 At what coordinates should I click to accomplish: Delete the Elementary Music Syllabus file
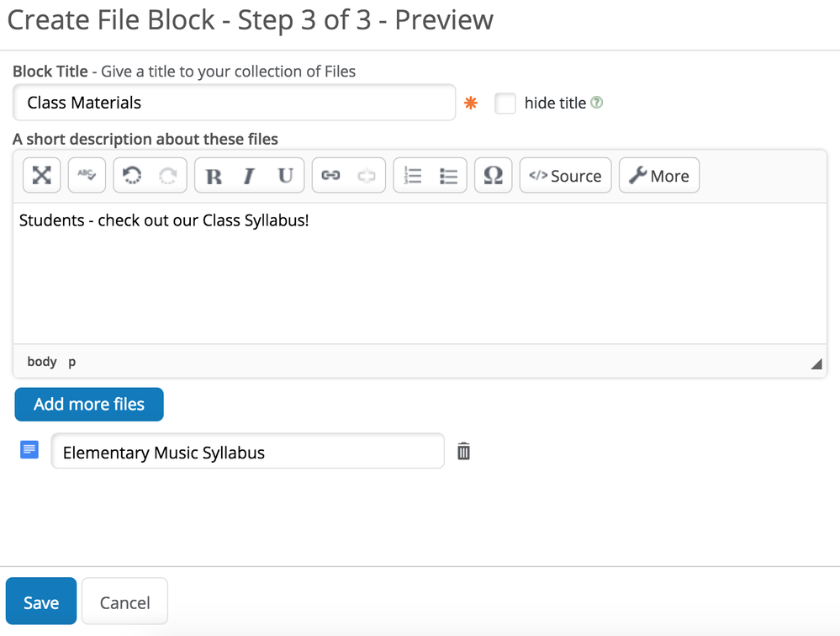pos(463,452)
